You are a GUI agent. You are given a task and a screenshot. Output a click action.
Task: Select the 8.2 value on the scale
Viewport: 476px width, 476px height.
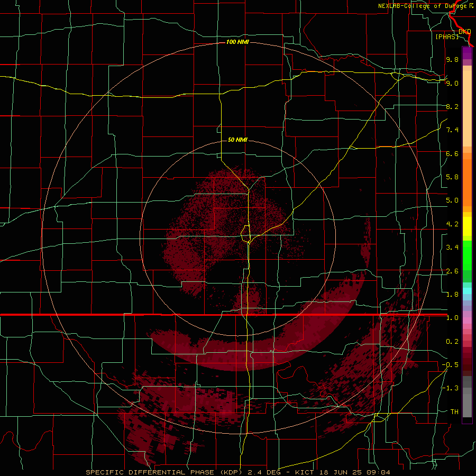(x=452, y=106)
